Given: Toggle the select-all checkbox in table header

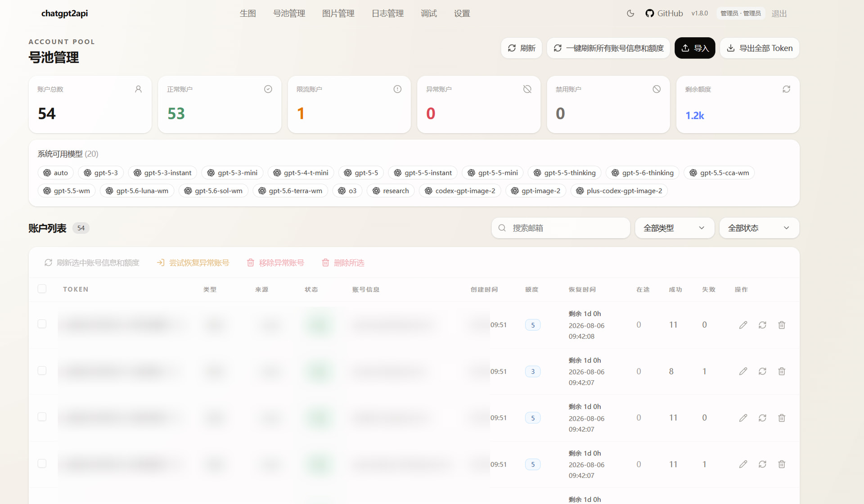Looking at the screenshot, I should (42, 289).
